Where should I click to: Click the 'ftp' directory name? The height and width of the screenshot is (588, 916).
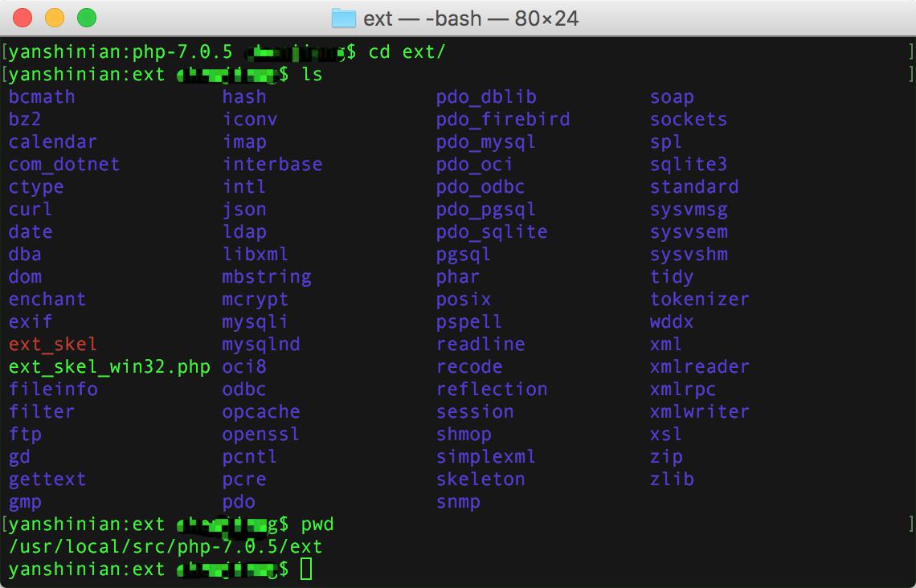pyautogui.click(x=25, y=435)
